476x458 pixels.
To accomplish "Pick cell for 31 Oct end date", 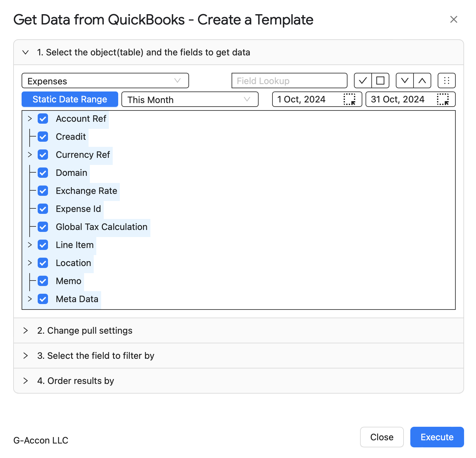I will click(x=443, y=99).
